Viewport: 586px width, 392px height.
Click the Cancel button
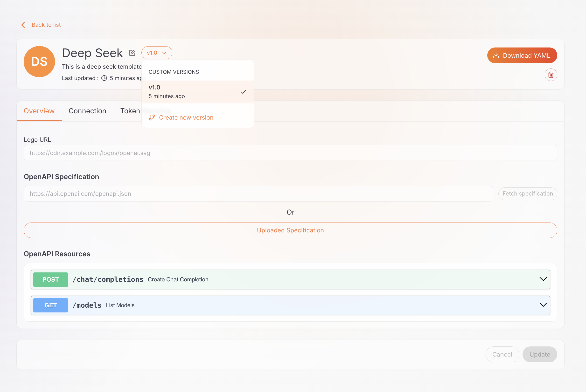click(x=502, y=354)
